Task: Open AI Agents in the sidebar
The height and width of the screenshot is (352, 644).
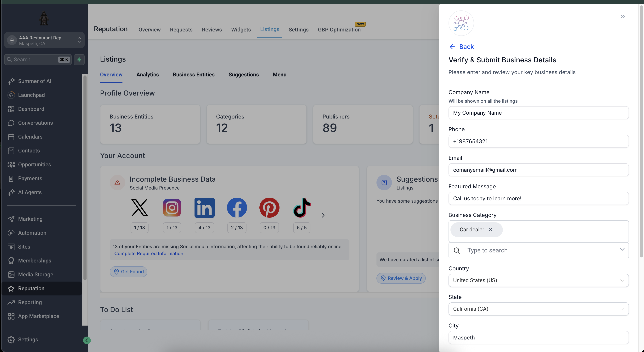Action: tap(30, 192)
